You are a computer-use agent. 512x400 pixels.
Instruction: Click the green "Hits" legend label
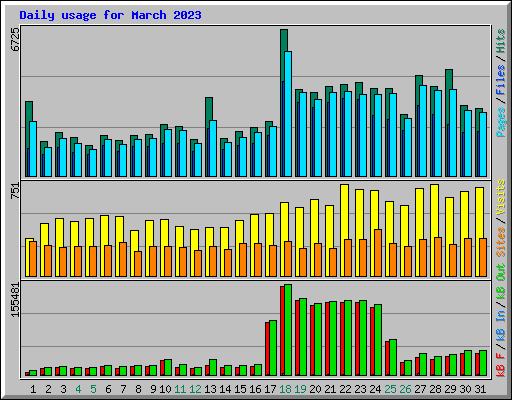[501, 41]
